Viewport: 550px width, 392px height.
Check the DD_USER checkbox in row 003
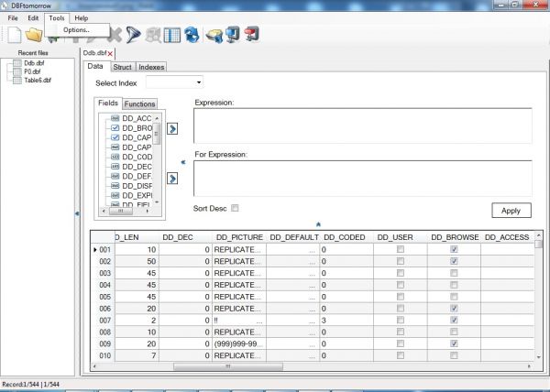coord(400,273)
